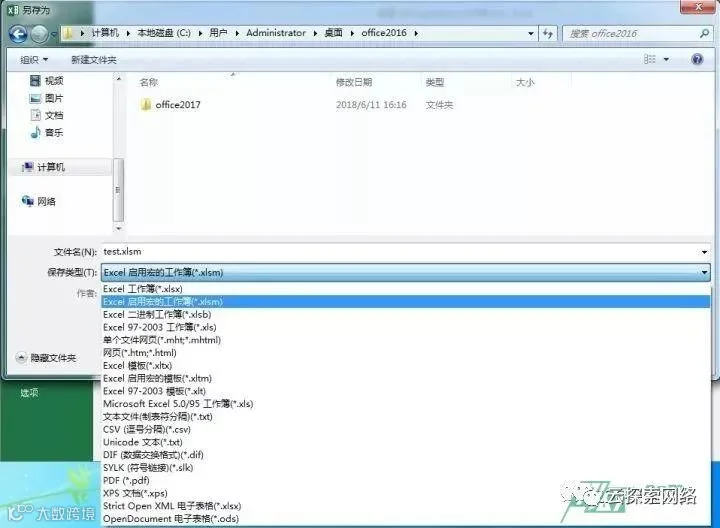Open the help question mark icon
Viewport: 720px width, 528px height.
(697, 59)
